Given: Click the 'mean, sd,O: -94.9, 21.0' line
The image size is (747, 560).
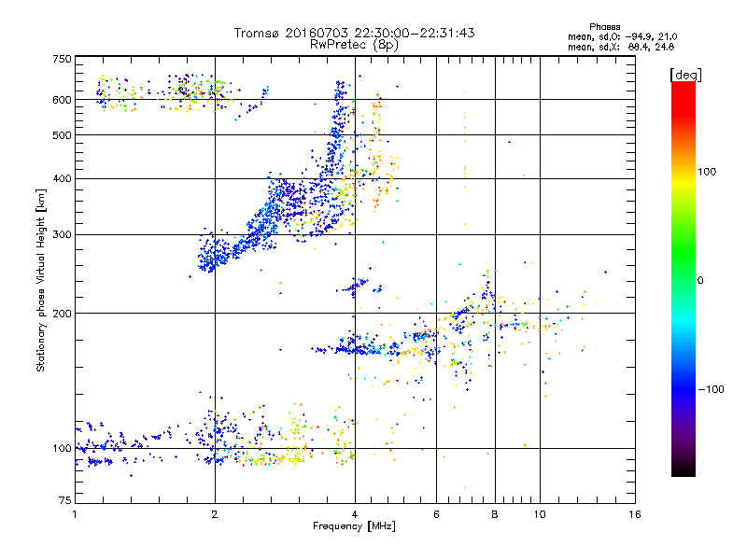Looking at the screenshot, I should click(x=622, y=36).
